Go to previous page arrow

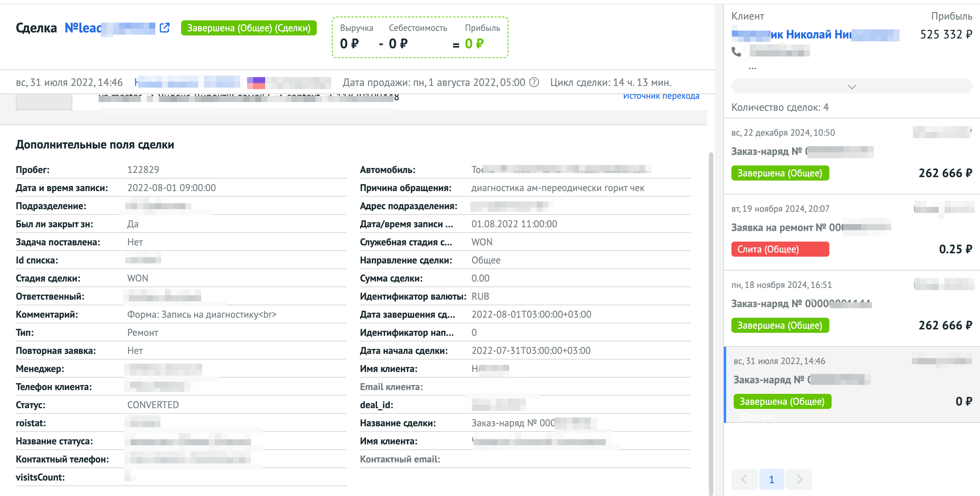[x=744, y=479]
